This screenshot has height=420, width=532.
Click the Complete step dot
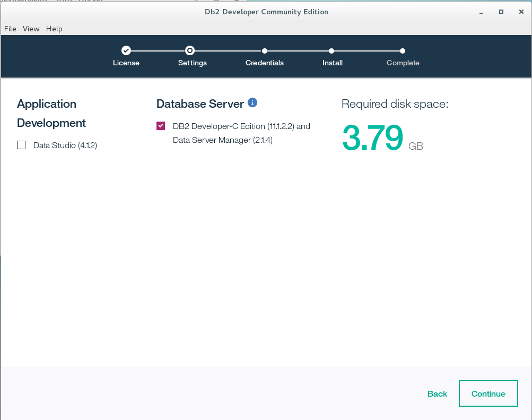coord(403,51)
